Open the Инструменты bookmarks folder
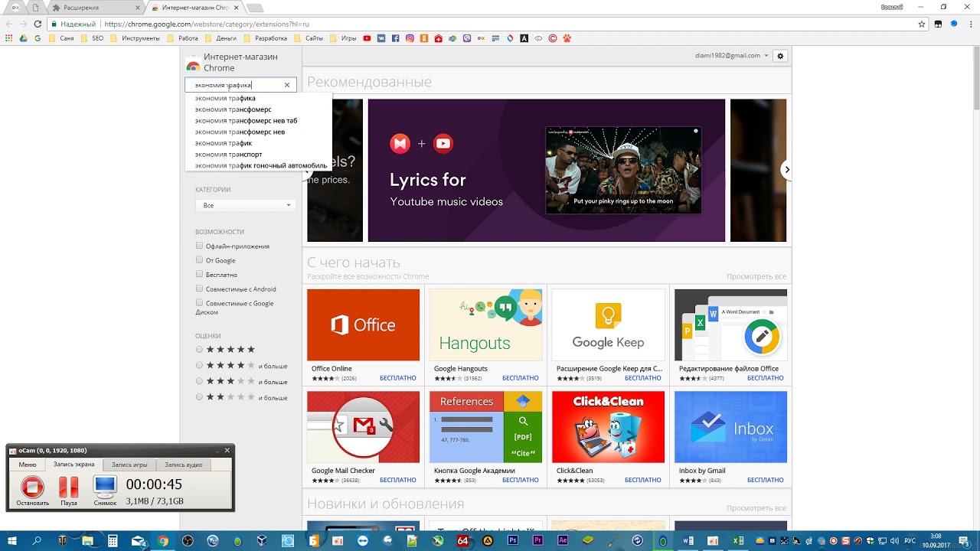The image size is (980, 551). pos(136,38)
